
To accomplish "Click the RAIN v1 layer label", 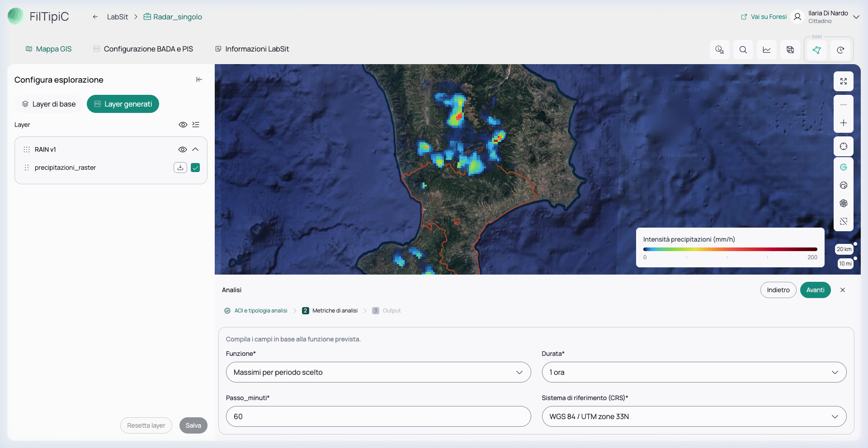I will click(x=45, y=149).
